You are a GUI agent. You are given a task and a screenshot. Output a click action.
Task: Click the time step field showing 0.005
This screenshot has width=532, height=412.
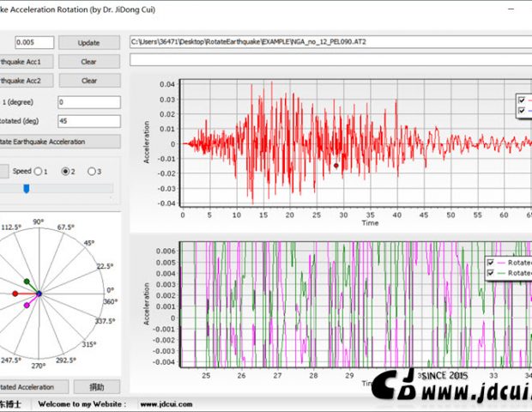coord(34,42)
